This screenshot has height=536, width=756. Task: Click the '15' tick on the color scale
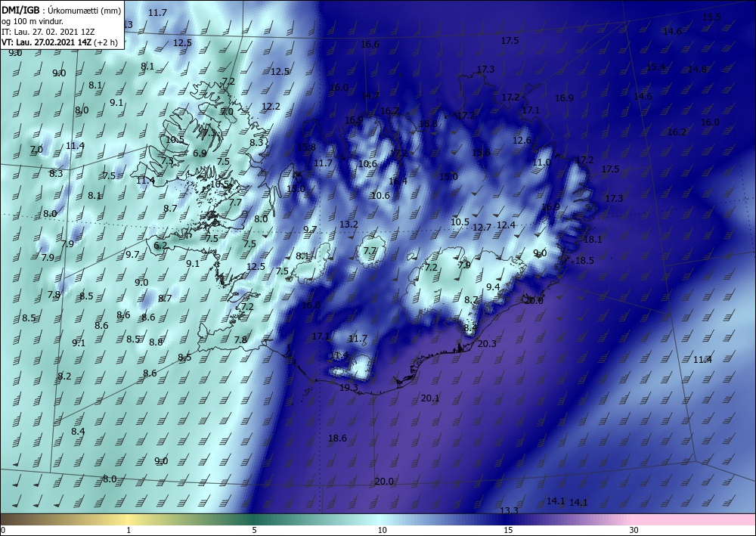coord(508,530)
